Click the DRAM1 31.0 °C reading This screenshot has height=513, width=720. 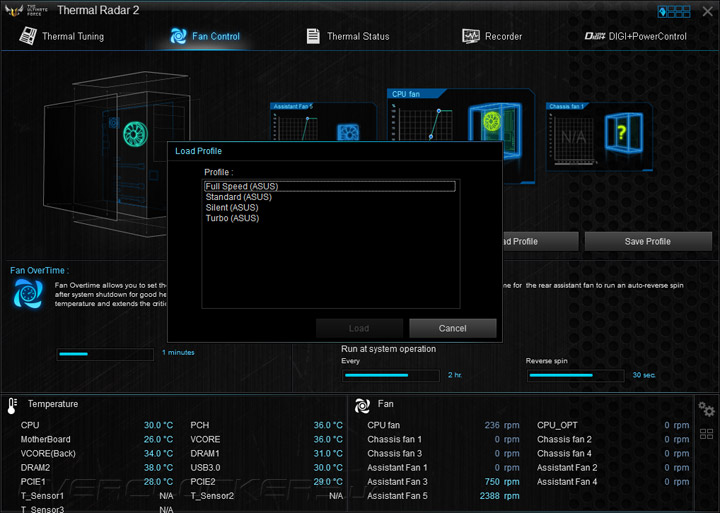pyautogui.click(x=328, y=454)
